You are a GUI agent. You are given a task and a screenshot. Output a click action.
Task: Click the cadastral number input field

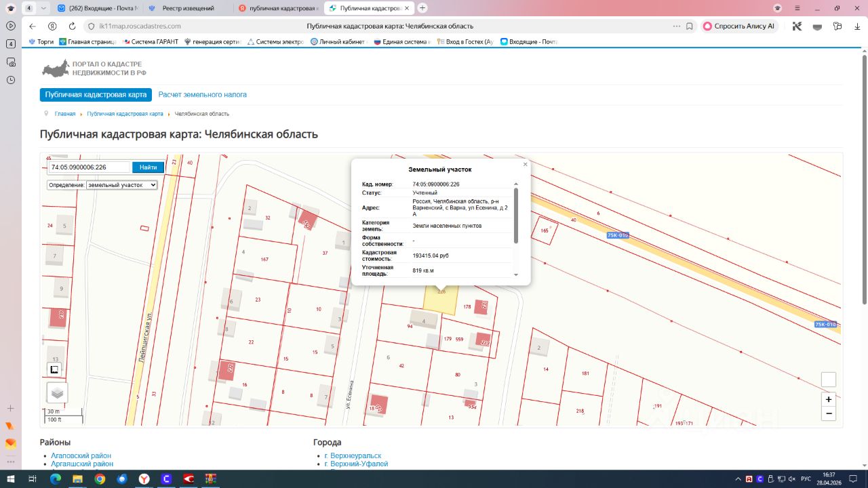[x=88, y=167]
